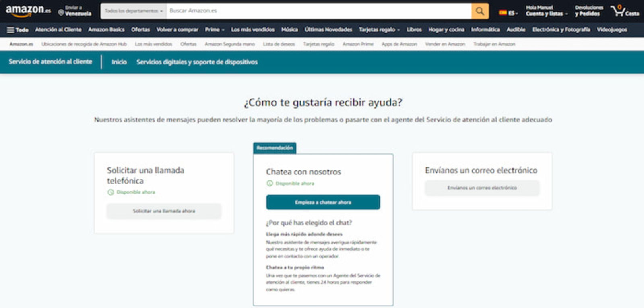Click the Chatea con nosotros heading
This screenshot has height=308, width=644.
click(x=303, y=172)
